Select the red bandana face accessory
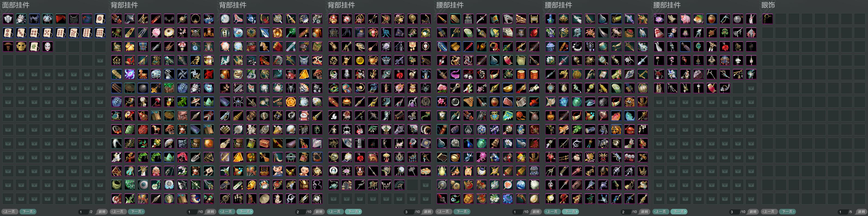The height and width of the screenshot is (216, 868). (x=61, y=19)
